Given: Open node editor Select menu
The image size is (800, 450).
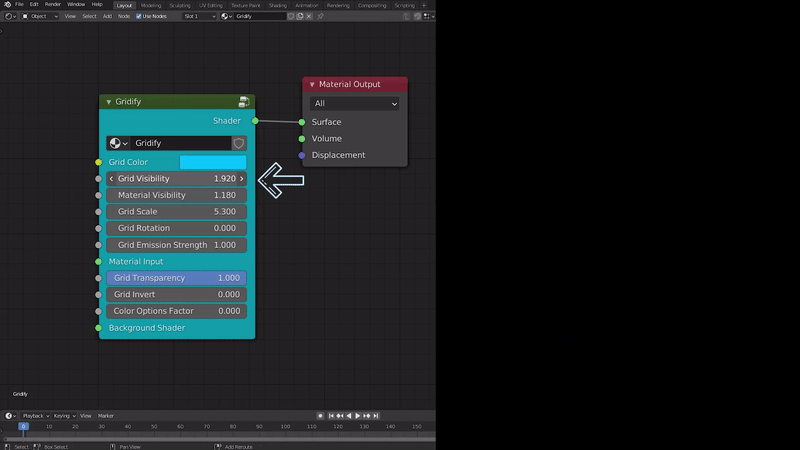Looking at the screenshot, I should [x=89, y=16].
